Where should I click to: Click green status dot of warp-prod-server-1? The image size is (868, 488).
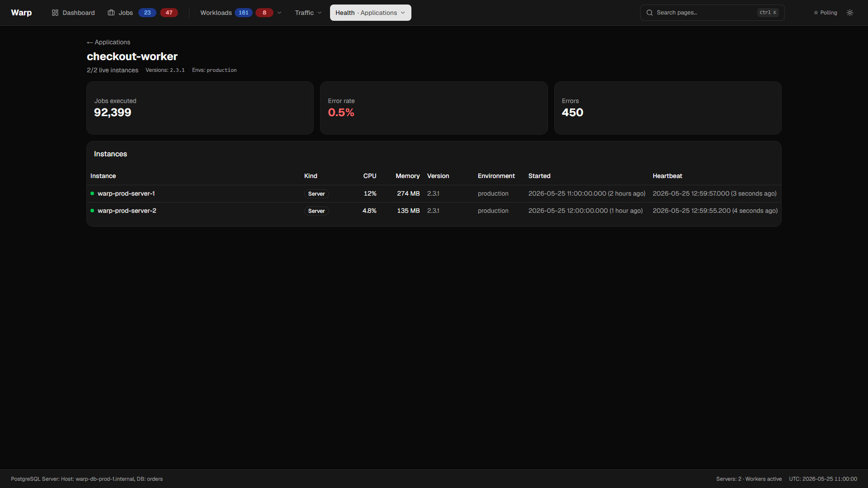coord(92,193)
